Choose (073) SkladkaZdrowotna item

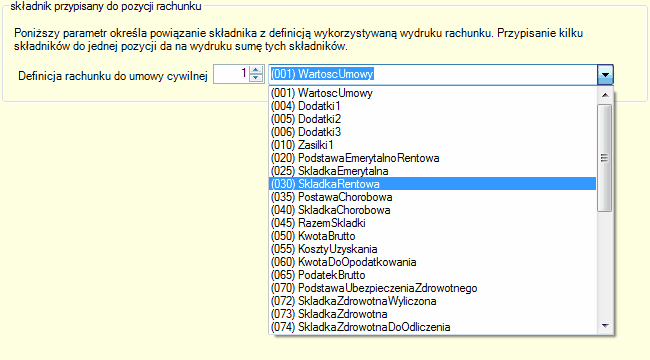[x=432, y=314]
